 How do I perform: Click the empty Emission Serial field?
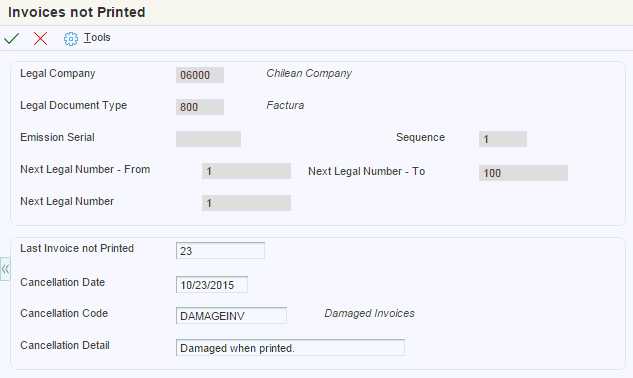click(208, 139)
